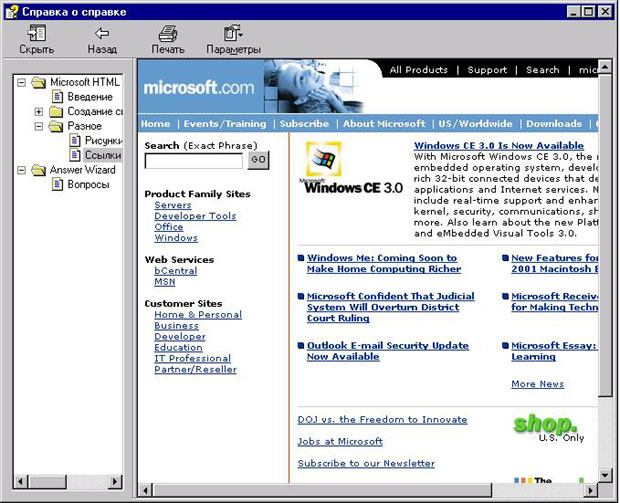Click the content pane horizontal scrollbar thumb
This screenshot has height=503, width=620.
[x=321, y=491]
